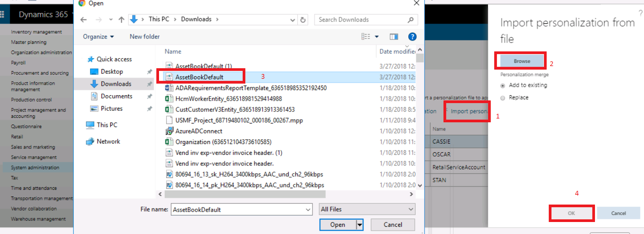Screen dimensions: 644x234
Task: Select the USMF_Project mpp file icon
Action: tap(169, 120)
